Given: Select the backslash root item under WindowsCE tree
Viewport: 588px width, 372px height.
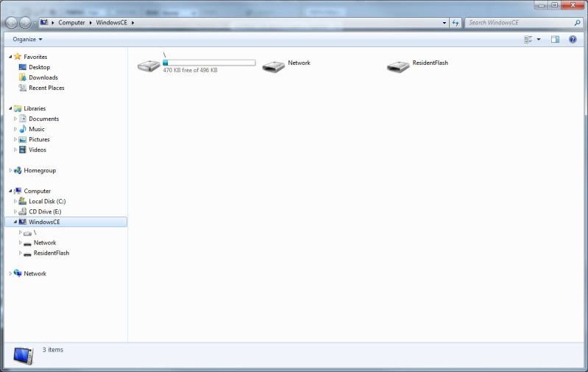Looking at the screenshot, I should pyautogui.click(x=35, y=232).
